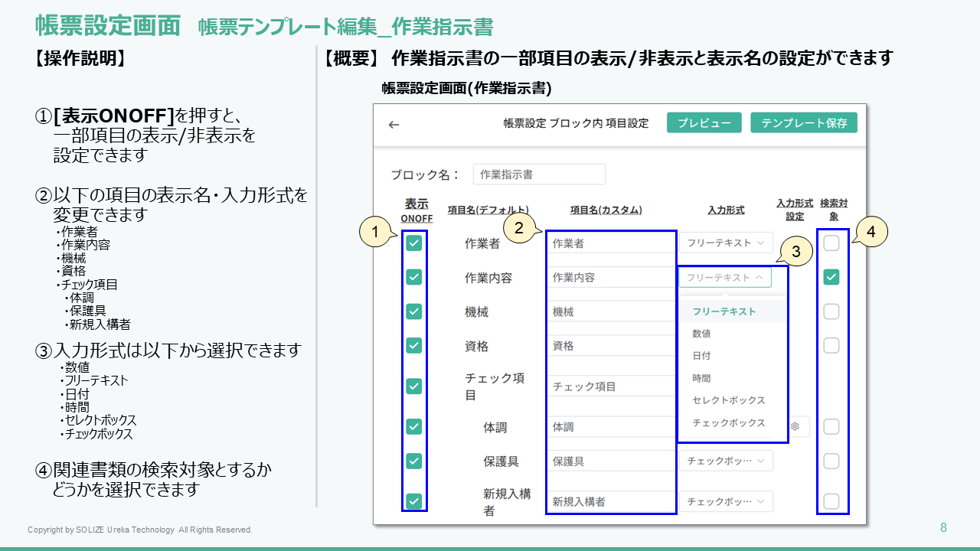This screenshot has height=551, width=980.
Task: Collapse the 作業内容 input format dropdown
Action: click(x=725, y=277)
